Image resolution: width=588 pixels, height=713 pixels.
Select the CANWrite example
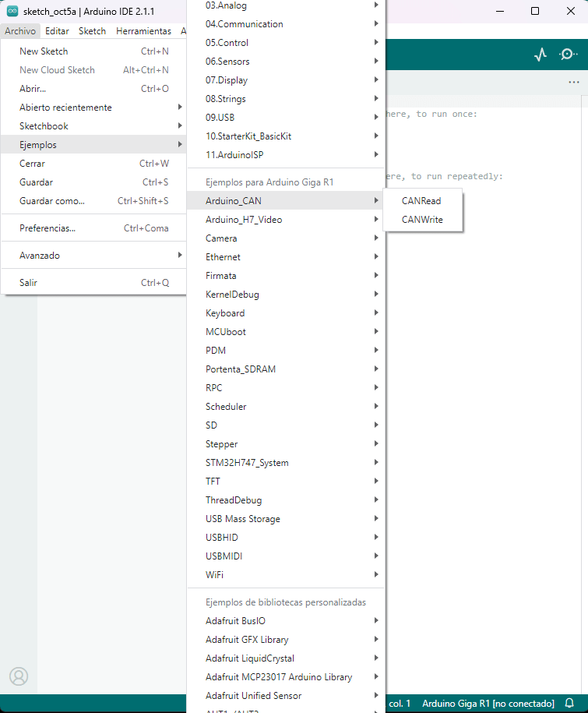pos(422,220)
